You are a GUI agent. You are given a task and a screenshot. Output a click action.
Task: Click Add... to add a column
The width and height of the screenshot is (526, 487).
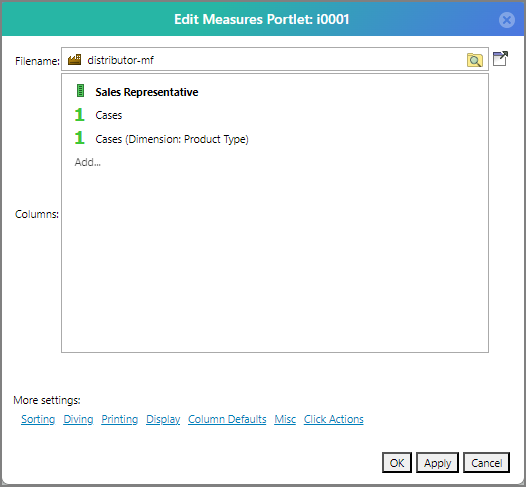(88, 162)
